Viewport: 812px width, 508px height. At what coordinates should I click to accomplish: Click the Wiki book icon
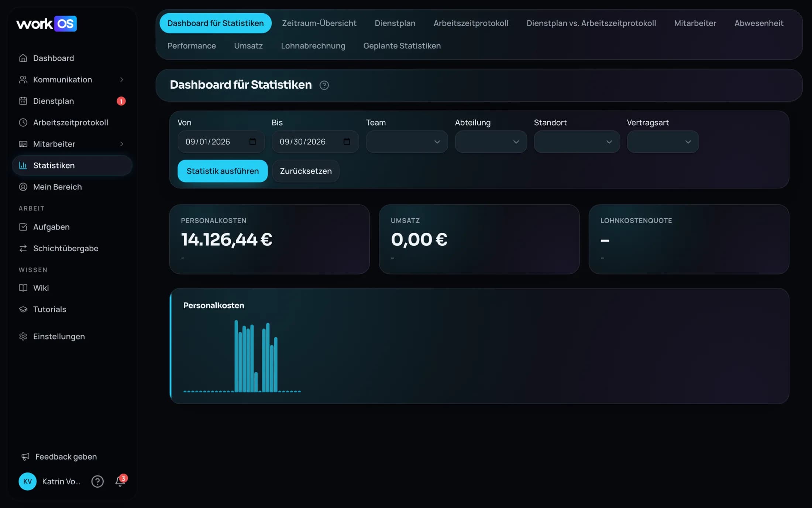tap(23, 288)
